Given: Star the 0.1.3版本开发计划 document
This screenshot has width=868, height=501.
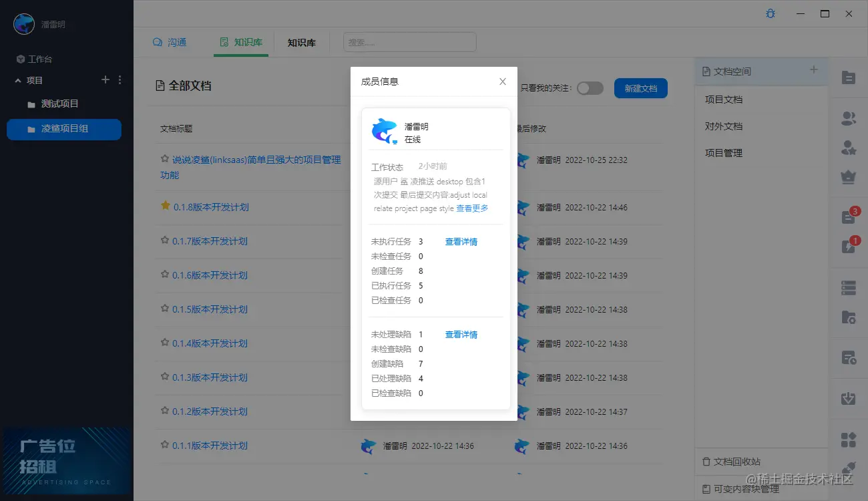Looking at the screenshot, I should [165, 377].
